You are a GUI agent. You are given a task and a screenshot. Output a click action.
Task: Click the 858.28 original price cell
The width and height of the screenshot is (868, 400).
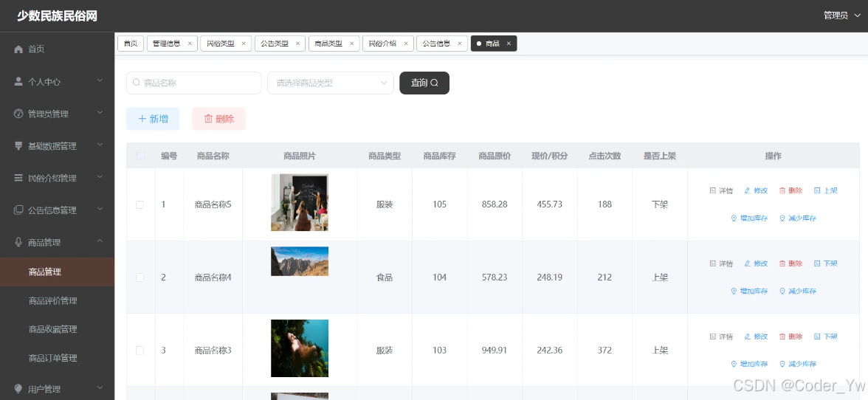pos(495,204)
